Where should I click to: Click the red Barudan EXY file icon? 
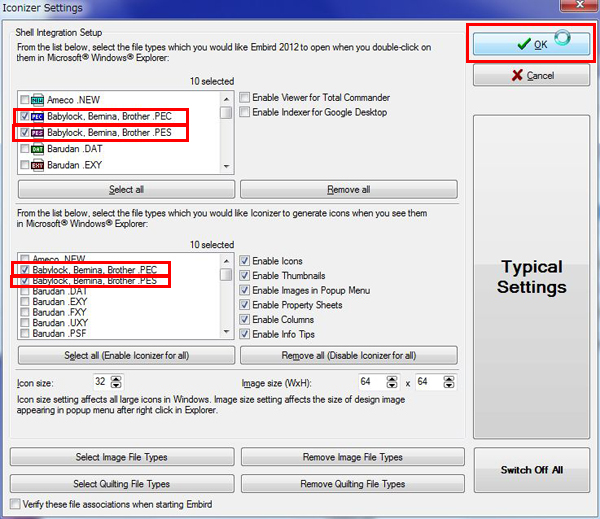(x=38, y=165)
